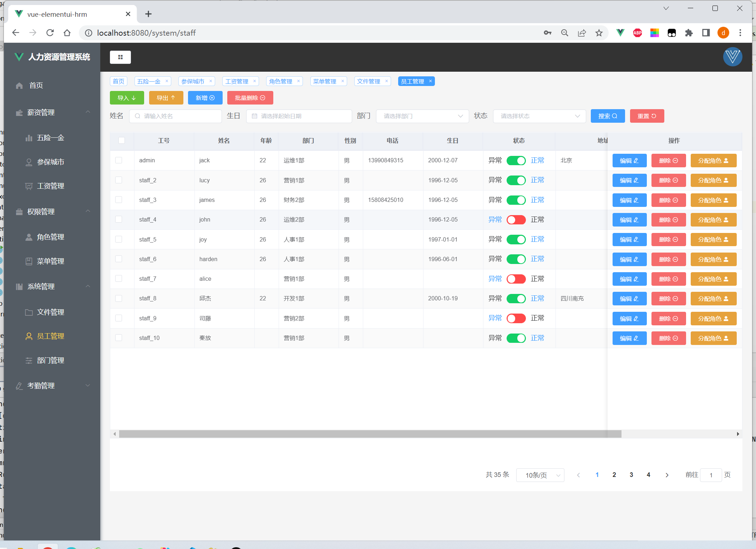Click 分配角色 button for staff_3
Image resolution: width=756 pixels, height=549 pixels.
(713, 200)
